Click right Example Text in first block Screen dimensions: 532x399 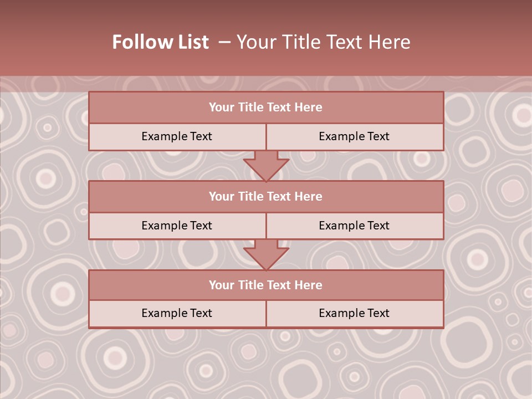click(354, 137)
